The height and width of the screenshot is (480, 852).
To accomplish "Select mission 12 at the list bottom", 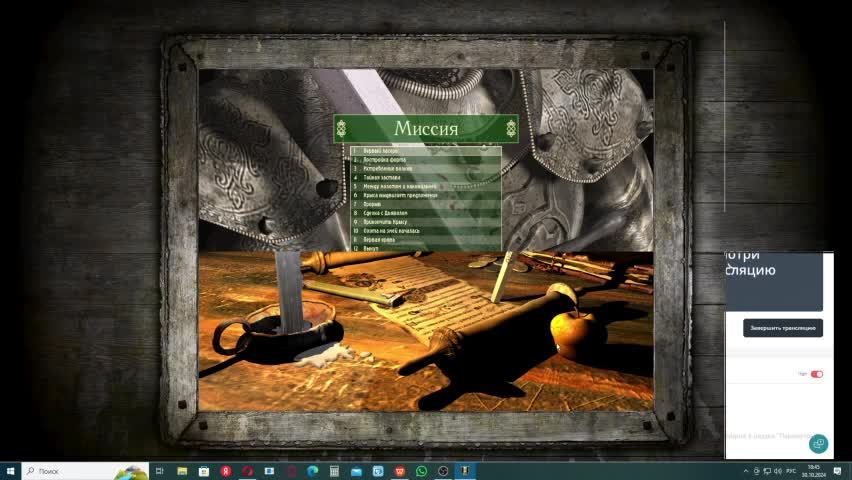I will tap(426, 248).
